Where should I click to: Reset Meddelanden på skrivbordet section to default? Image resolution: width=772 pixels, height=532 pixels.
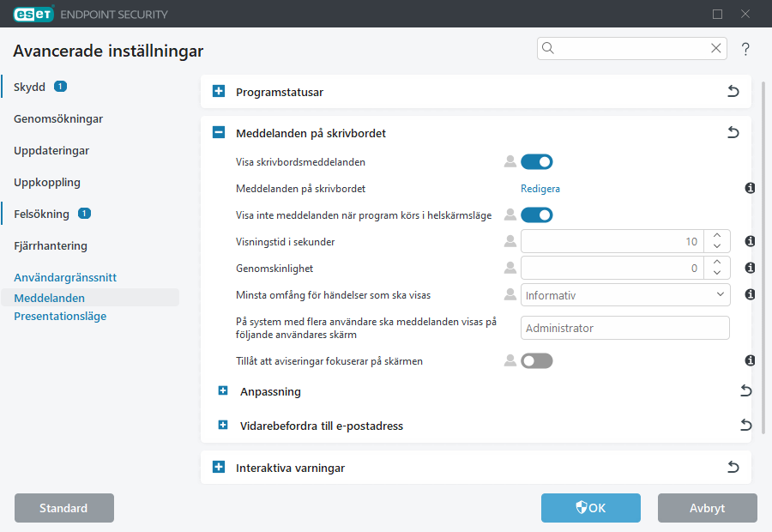pyautogui.click(x=733, y=133)
